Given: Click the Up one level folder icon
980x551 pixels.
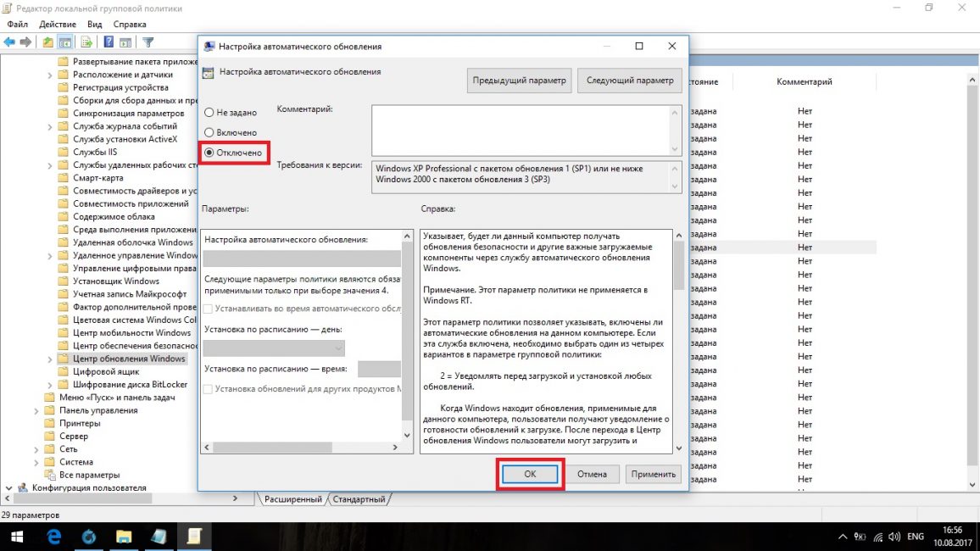Looking at the screenshot, I should pyautogui.click(x=47, y=42).
